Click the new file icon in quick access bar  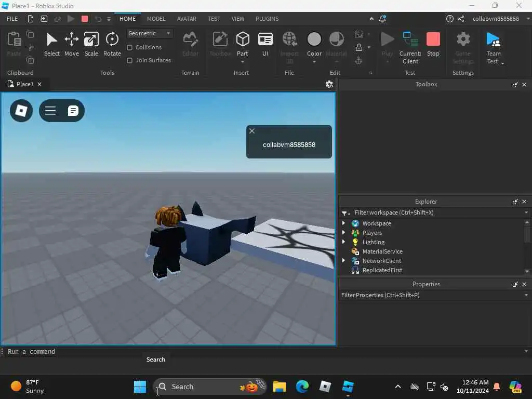coord(31,19)
